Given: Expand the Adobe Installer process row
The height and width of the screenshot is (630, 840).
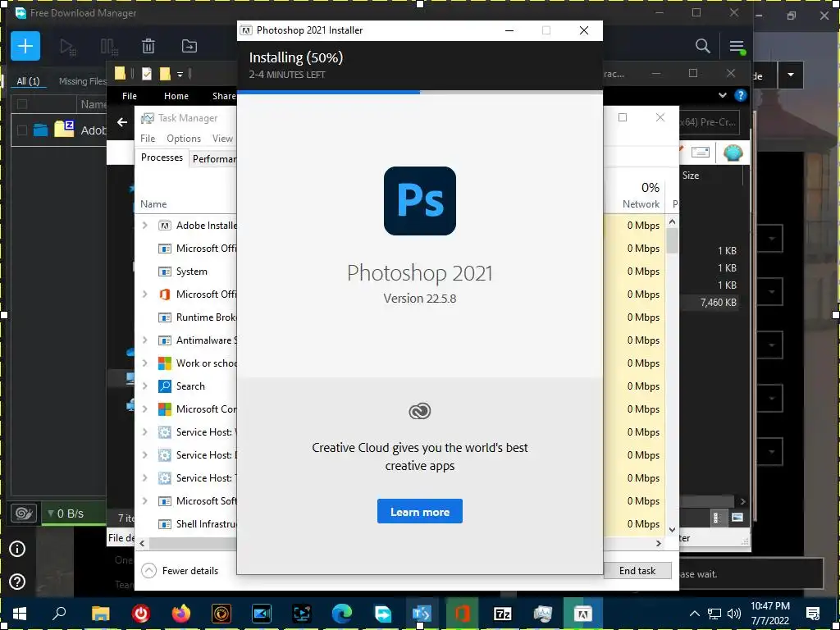Looking at the screenshot, I should pos(144,226).
